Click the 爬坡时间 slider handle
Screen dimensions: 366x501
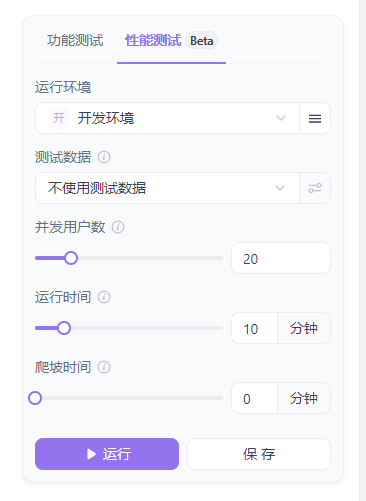(35, 398)
